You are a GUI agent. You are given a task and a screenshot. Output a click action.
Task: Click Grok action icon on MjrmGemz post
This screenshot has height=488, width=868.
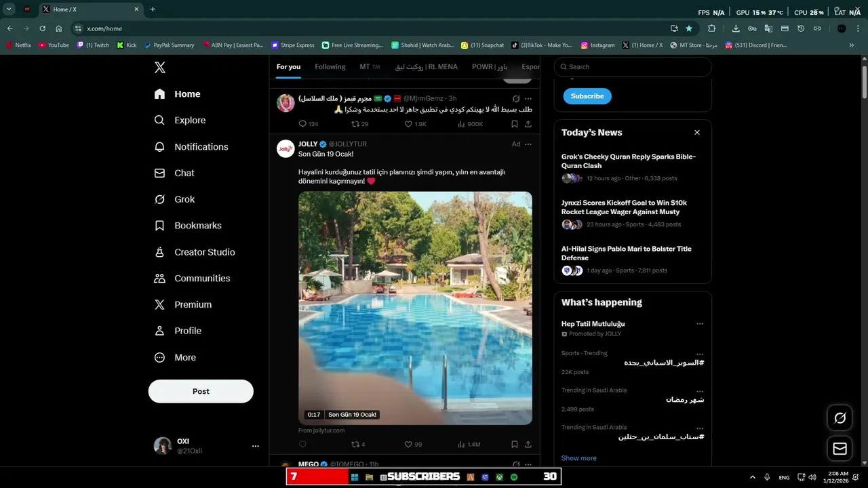(x=516, y=99)
